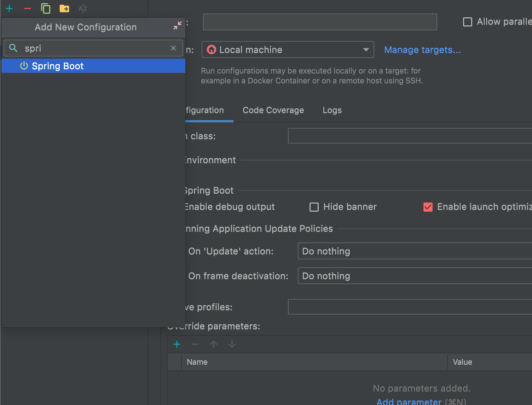Click the Value column header
The width and height of the screenshot is (532, 405).
point(490,362)
